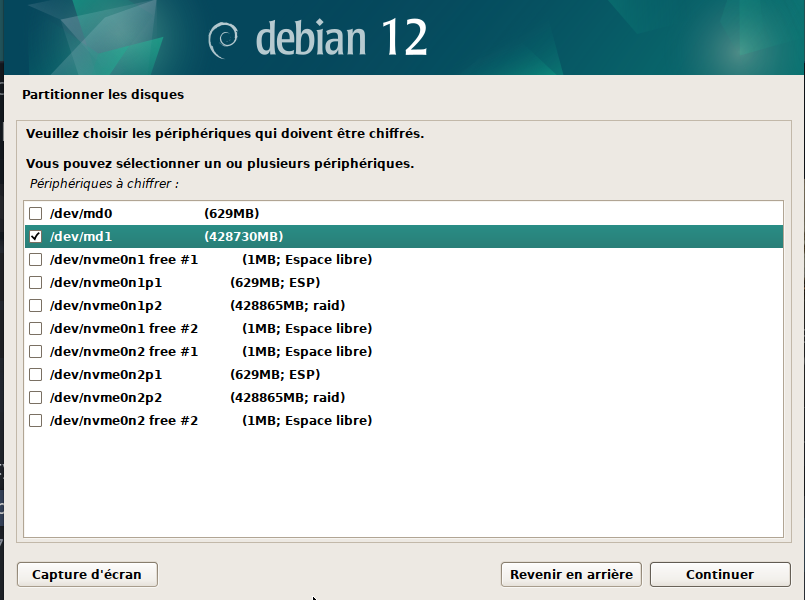Click (629MB; ESP) for nvme0n2p1
This screenshot has height=600, width=805.
(x=275, y=375)
